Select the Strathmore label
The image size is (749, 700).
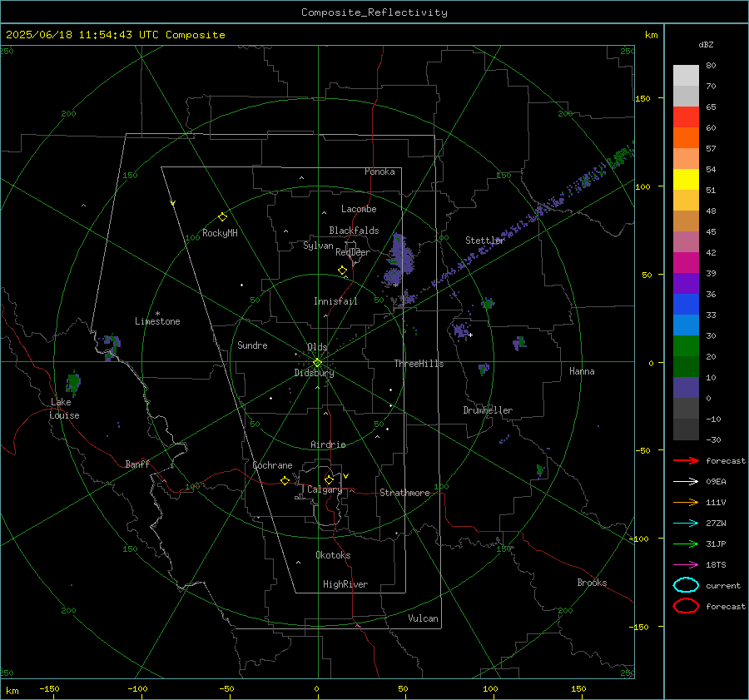point(404,493)
